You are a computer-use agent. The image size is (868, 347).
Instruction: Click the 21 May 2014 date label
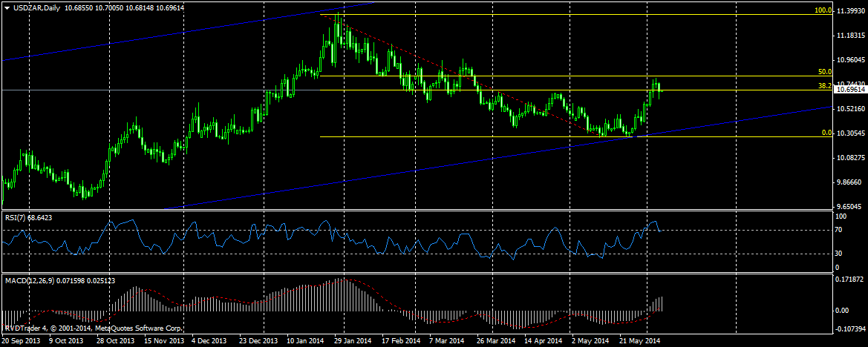[x=640, y=341]
